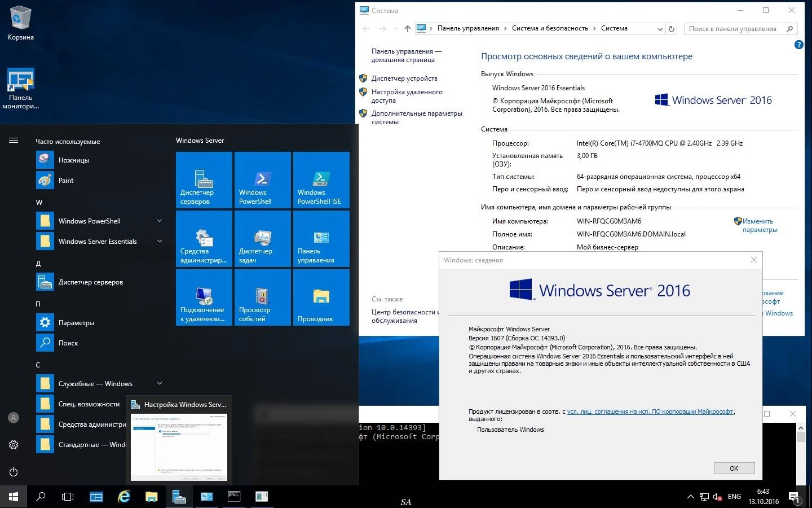Click Изменить параметры link

click(760, 225)
